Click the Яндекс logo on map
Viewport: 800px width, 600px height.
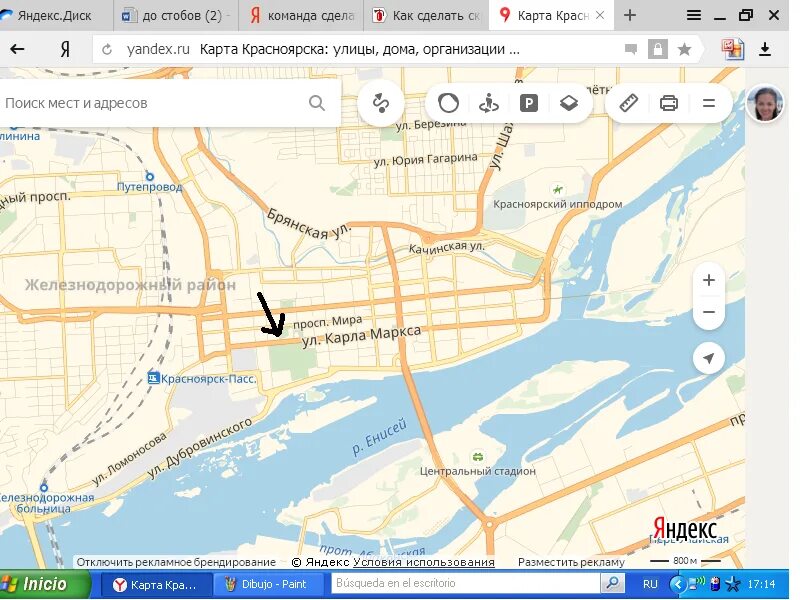685,529
